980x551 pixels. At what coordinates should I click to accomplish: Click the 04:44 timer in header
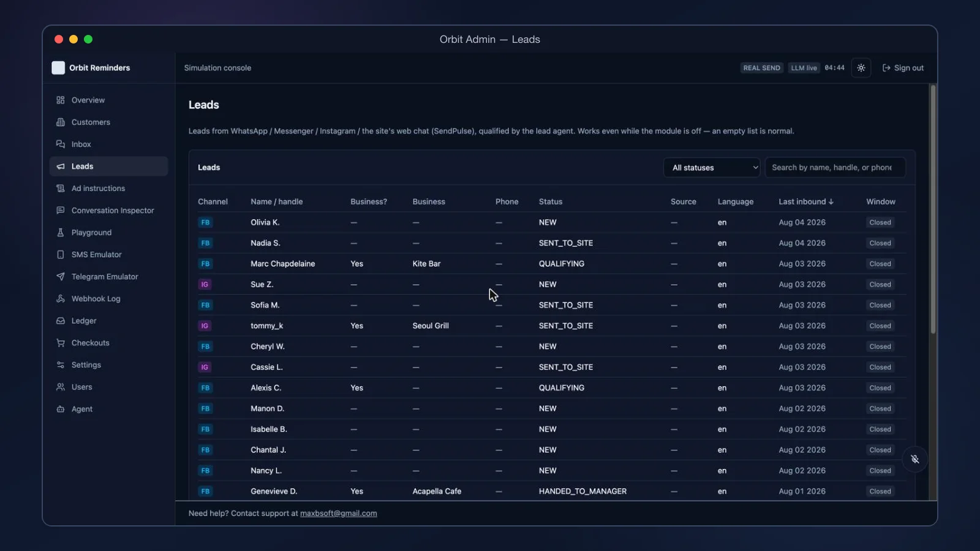[x=834, y=68]
